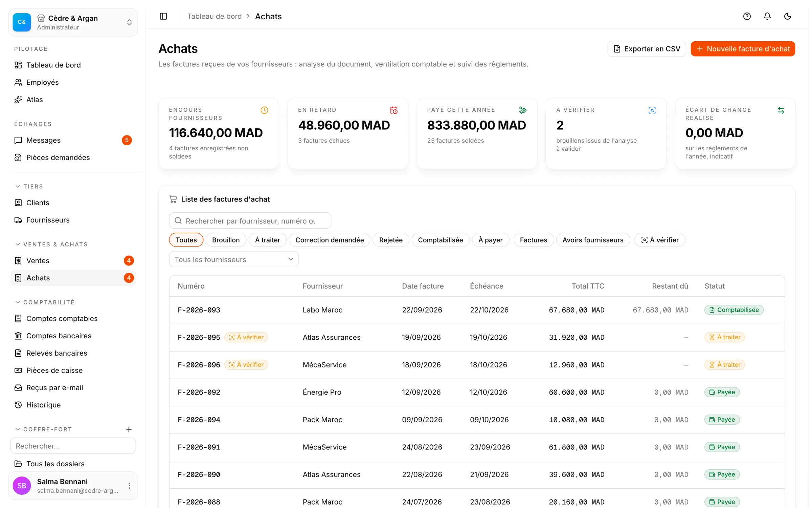Select the Correction demandée filter
This screenshot has width=812, height=508.
coord(330,240)
